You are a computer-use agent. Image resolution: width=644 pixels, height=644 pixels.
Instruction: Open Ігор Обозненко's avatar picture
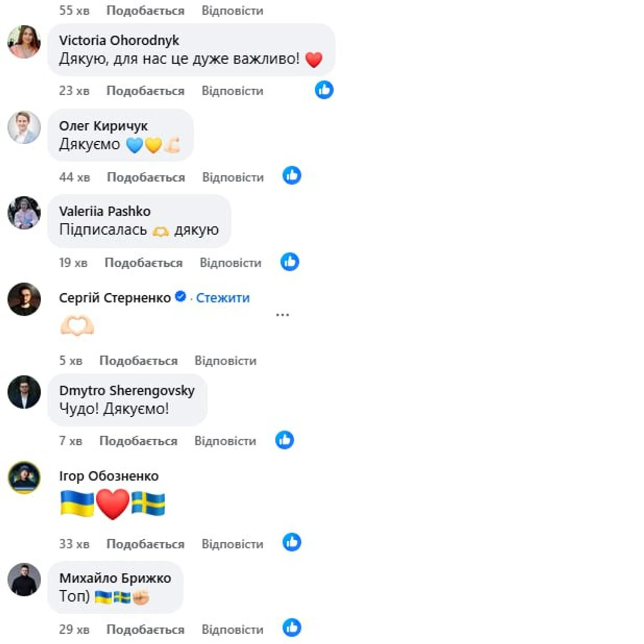[x=24, y=477]
